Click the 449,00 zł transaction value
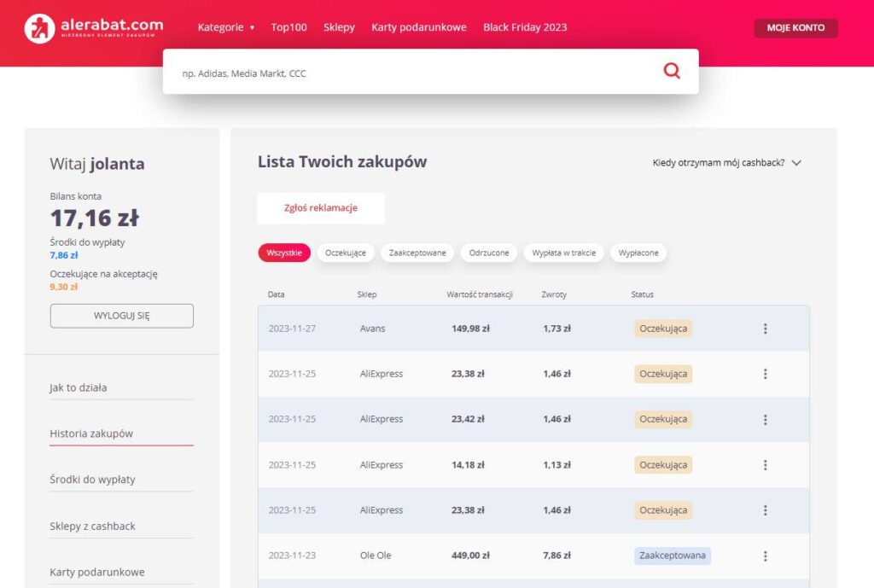This screenshot has height=588, width=874. click(x=470, y=556)
